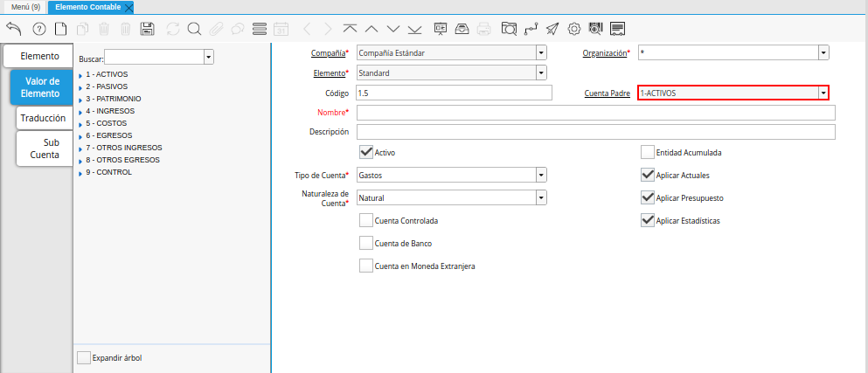Click into the Nombre text field
868x373 pixels.
595,113
